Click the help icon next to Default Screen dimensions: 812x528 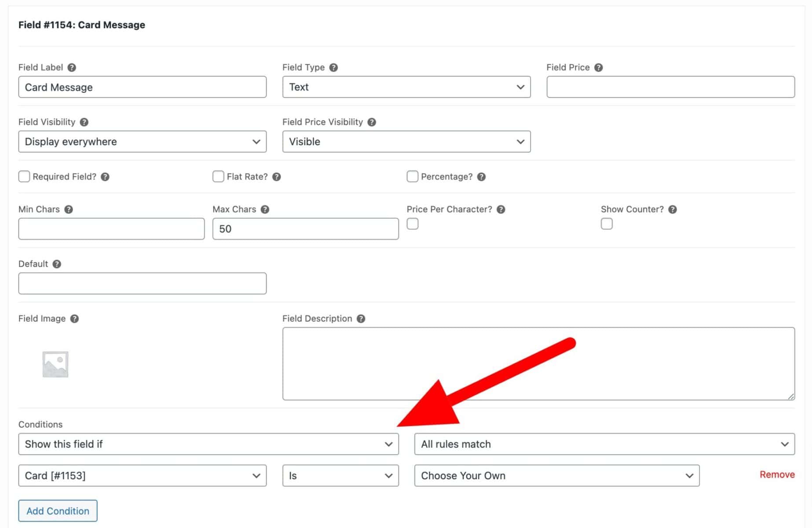pyautogui.click(x=57, y=264)
